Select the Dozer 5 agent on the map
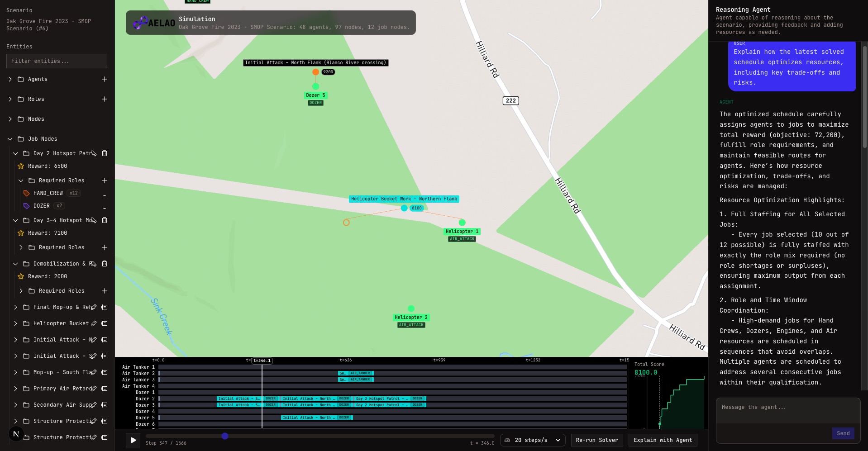 (315, 86)
